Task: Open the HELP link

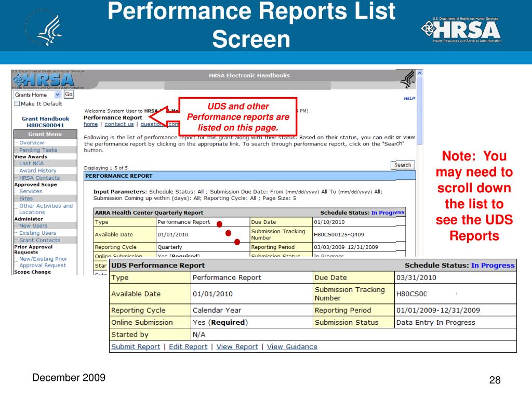Action: click(409, 98)
